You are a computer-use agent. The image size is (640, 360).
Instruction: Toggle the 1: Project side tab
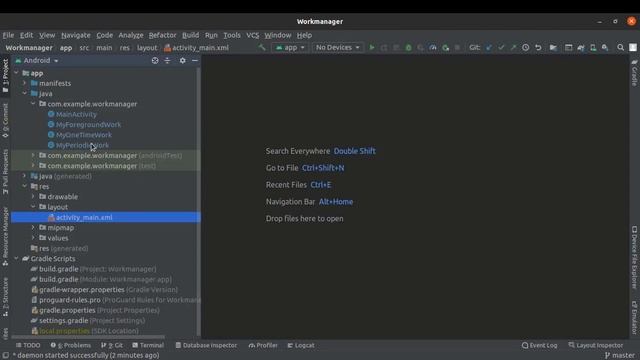[x=5, y=76]
